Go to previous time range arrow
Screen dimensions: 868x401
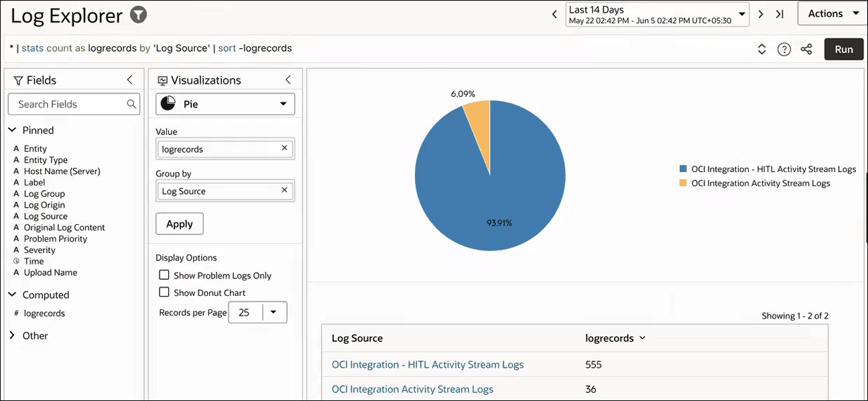[554, 14]
